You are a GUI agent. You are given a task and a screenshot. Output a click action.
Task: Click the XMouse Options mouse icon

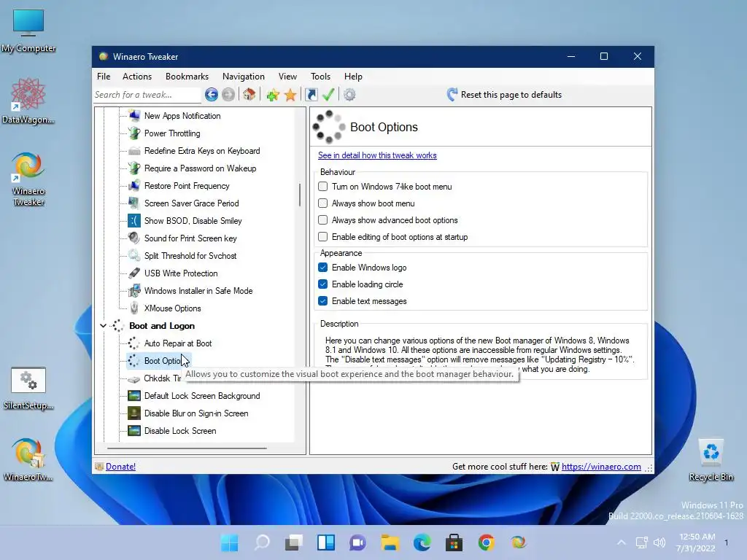coord(134,308)
